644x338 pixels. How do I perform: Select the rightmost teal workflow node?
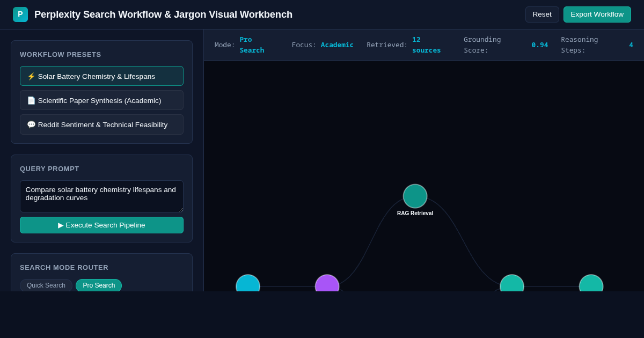(591, 283)
